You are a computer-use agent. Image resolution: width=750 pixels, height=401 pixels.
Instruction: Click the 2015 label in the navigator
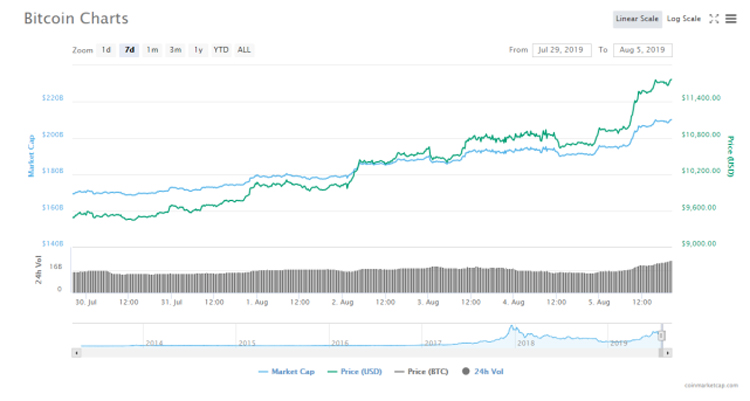click(x=247, y=343)
